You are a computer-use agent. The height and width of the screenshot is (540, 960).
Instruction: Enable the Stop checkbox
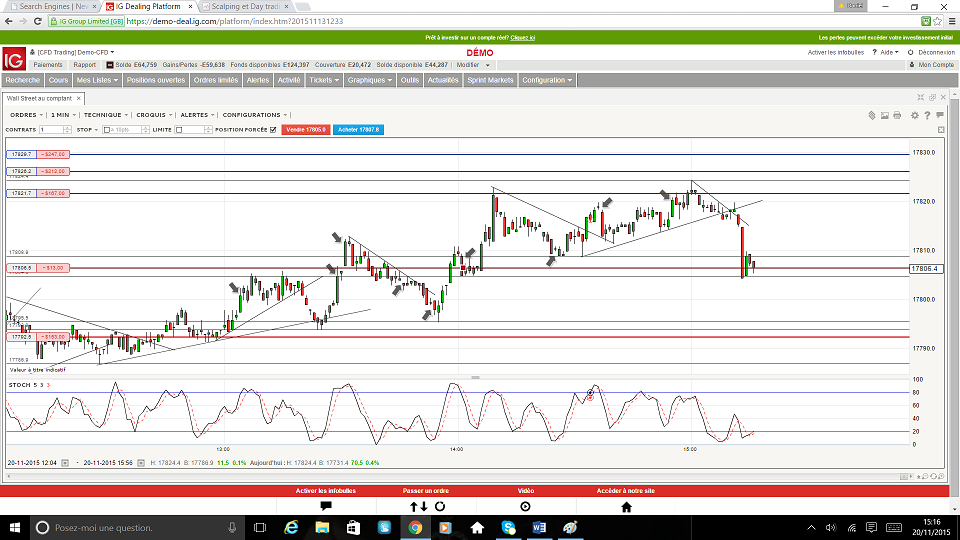pos(107,130)
